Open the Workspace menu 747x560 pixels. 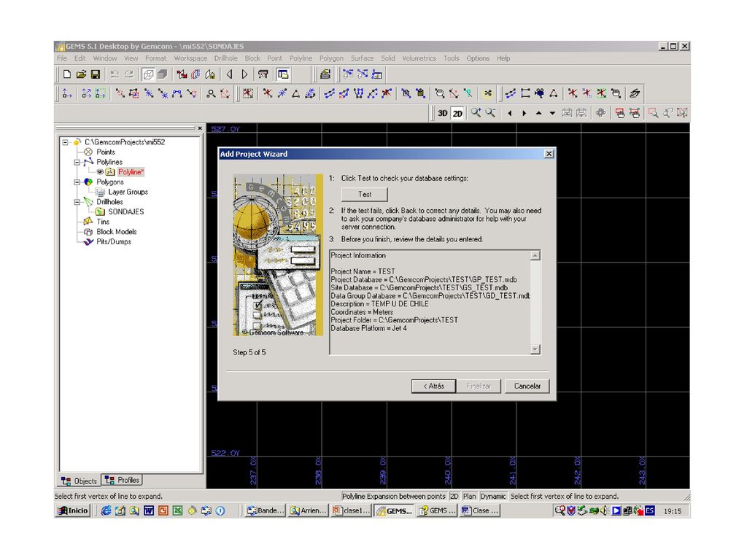pyautogui.click(x=190, y=58)
